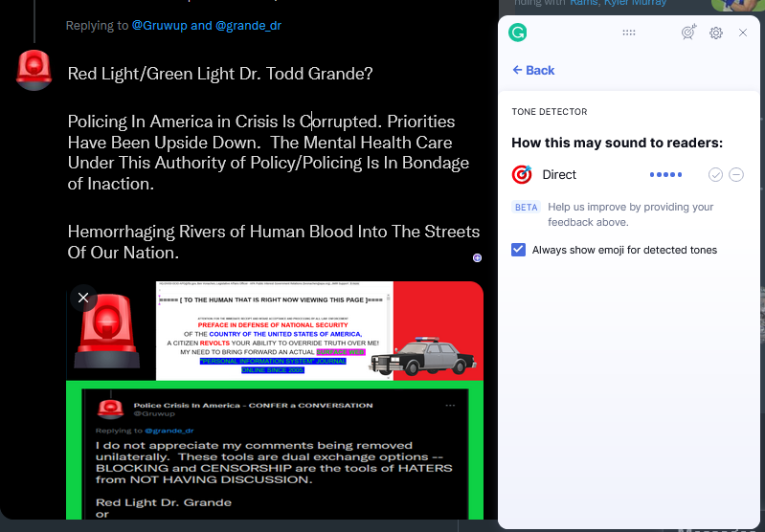The height and width of the screenshot is (532, 765).
Task: Confirm the Direct tone with checkmark
Action: click(715, 174)
